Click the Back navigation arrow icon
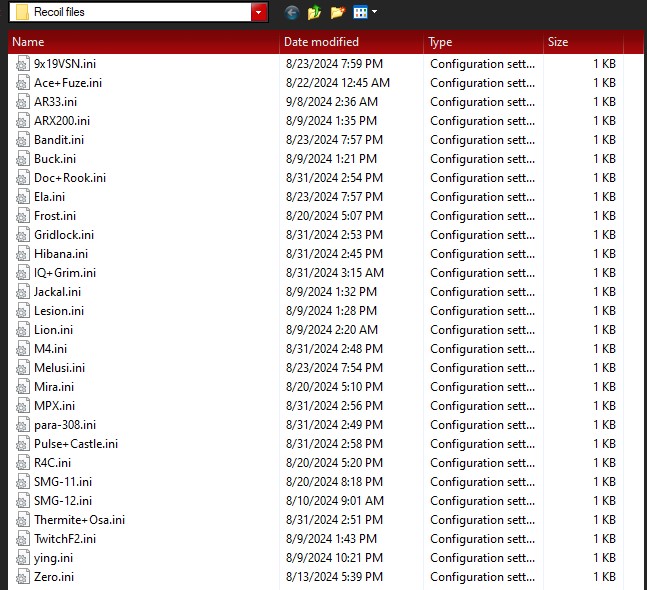This screenshot has height=590, width=647. pos(292,12)
